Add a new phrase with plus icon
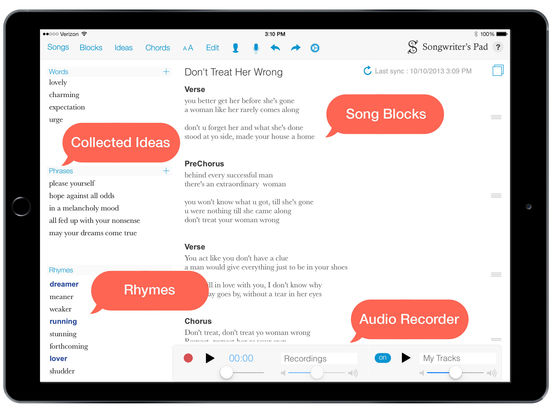This screenshot has height=414, width=552. click(166, 171)
